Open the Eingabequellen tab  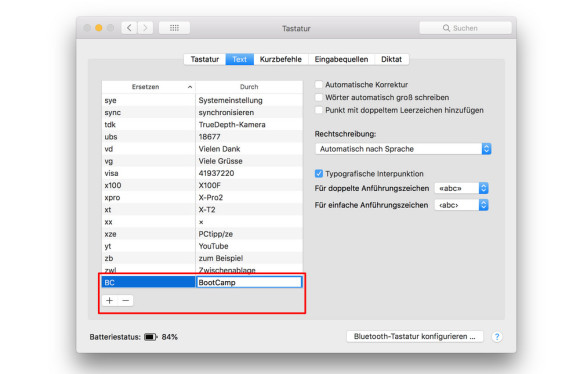pyautogui.click(x=341, y=59)
